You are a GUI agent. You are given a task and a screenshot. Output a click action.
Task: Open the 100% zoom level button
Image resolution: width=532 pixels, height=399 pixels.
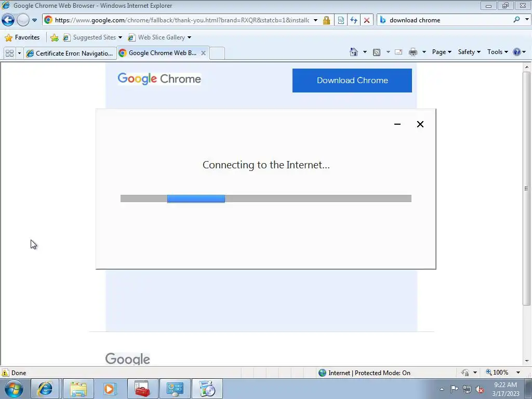[x=497, y=373]
